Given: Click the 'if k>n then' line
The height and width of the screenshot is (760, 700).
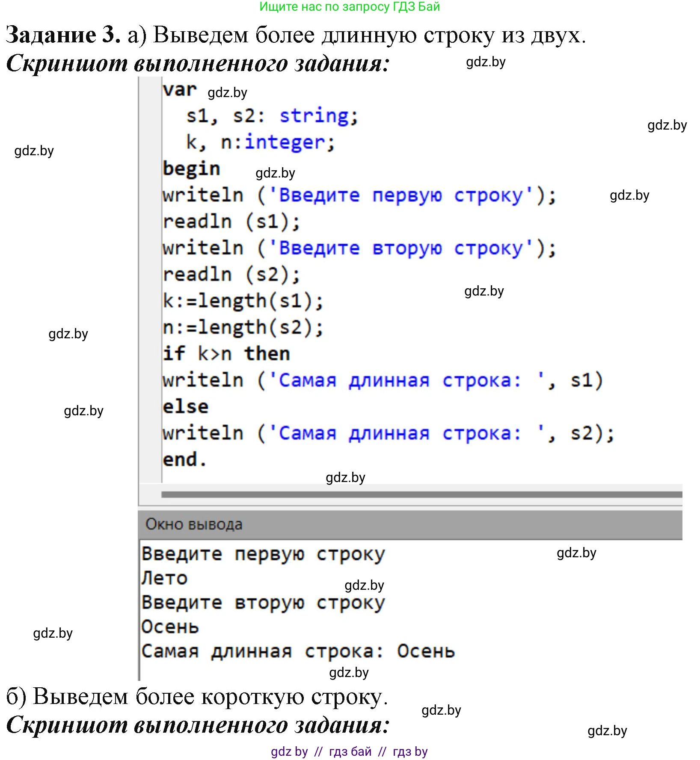Looking at the screenshot, I should point(226,354).
